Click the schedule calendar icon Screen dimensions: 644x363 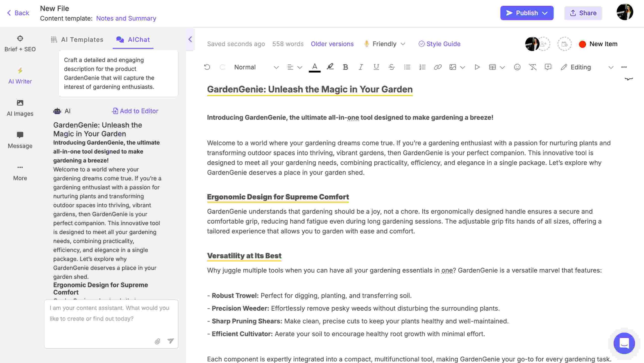coord(564,44)
